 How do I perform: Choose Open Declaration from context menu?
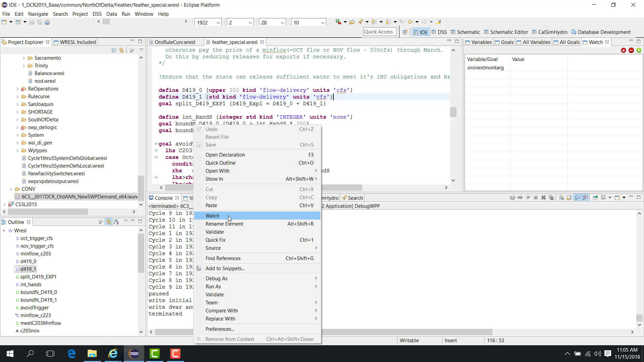click(258, 155)
